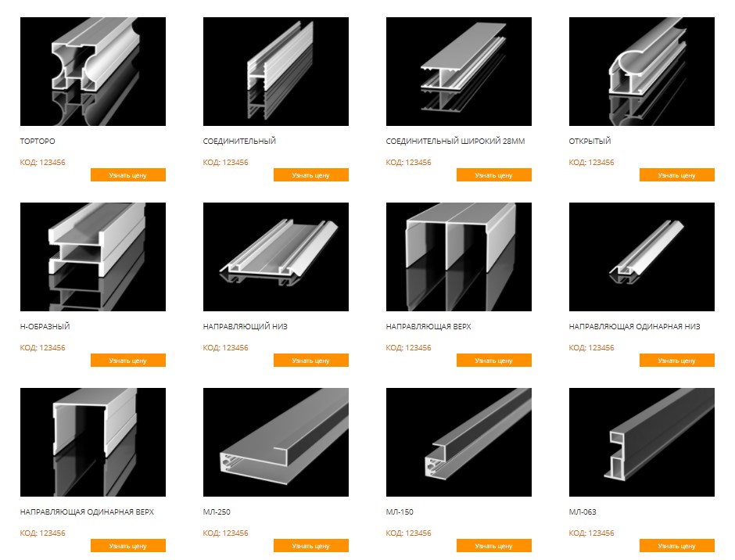Open the НАПРАВЛЯЮЩАЯ ВЕРХ product image
Image resolution: width=735 pixels, height=560 pixels.
[x=459, y=257]
